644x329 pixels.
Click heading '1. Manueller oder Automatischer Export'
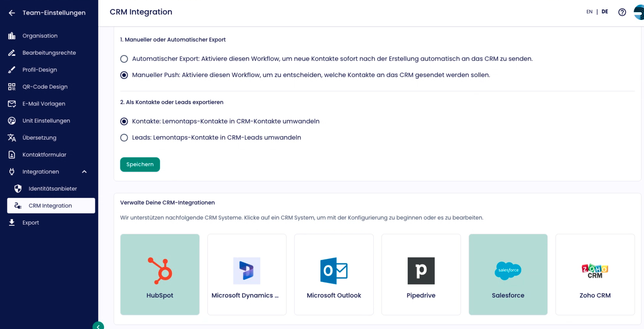click(173, 40)
